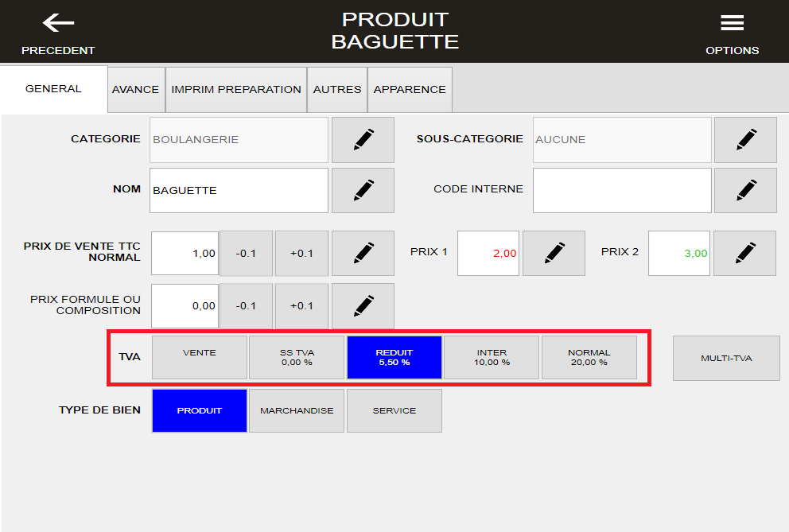Decrease formule price by 0.1
This screenshot has width=789, height=532.
tap(246, 306)
